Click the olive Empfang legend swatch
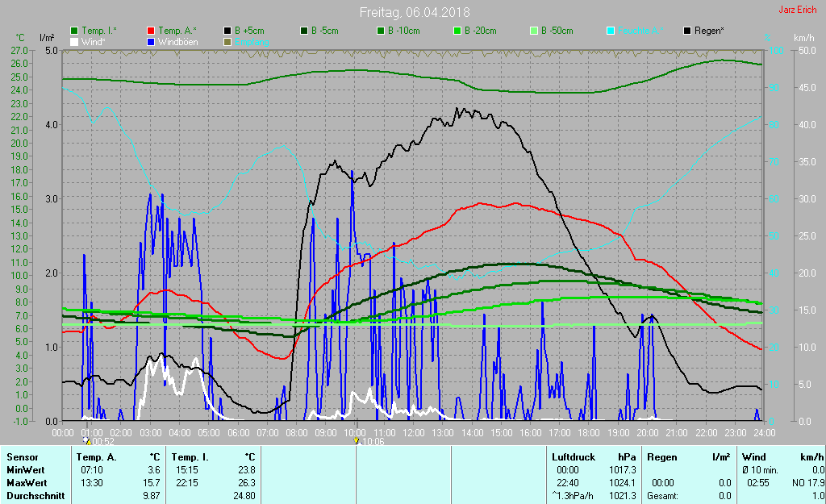Image resolution: width=826 pixels, height=504 pixels. tap(227, 42)
